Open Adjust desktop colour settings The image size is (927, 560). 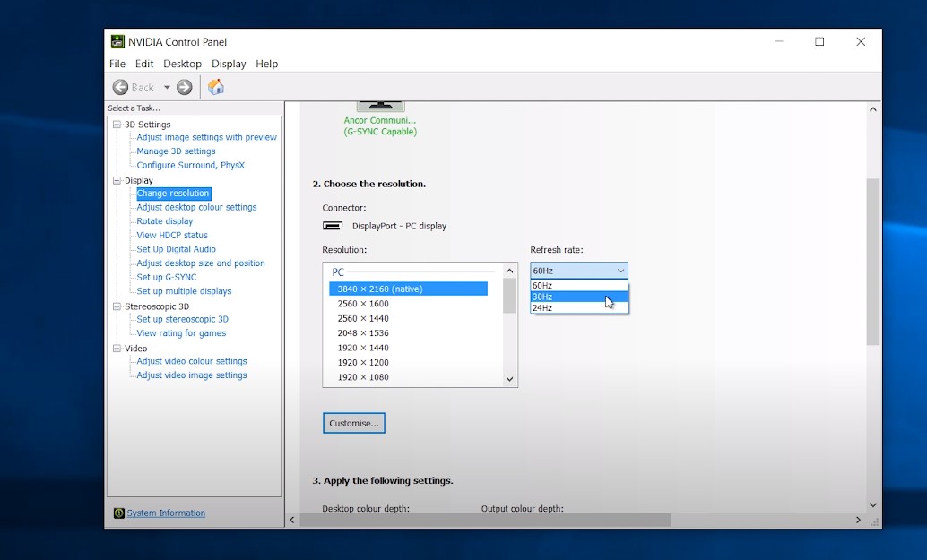tap(196, 207)
